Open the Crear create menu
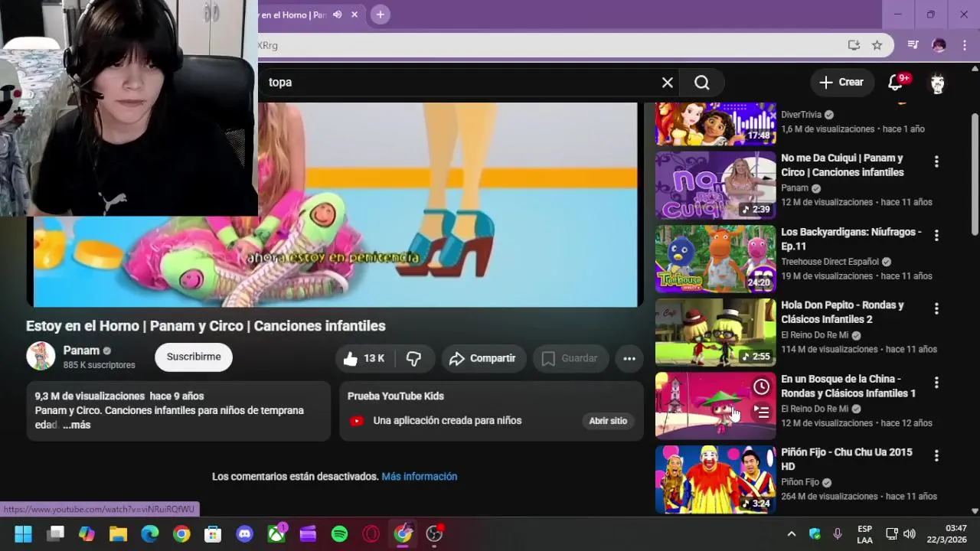This screenshot has height=551, width=980. click(x=841, y=83)
